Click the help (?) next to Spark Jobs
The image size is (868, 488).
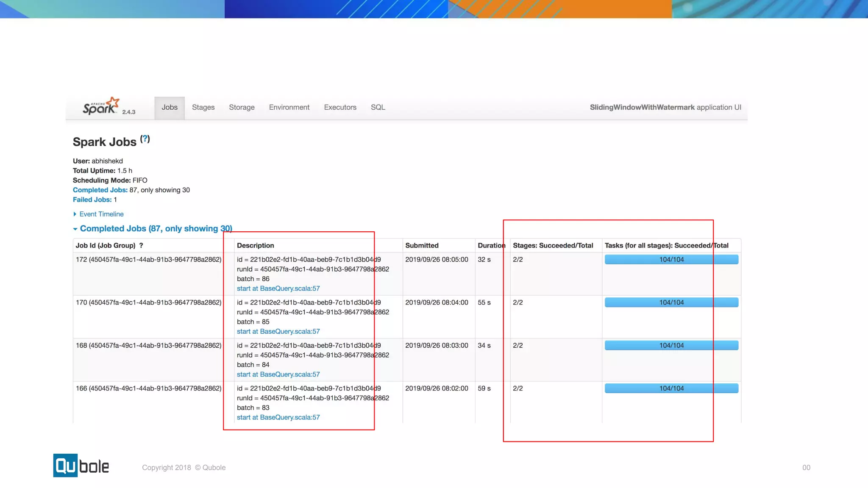click(x=145, y=139)
